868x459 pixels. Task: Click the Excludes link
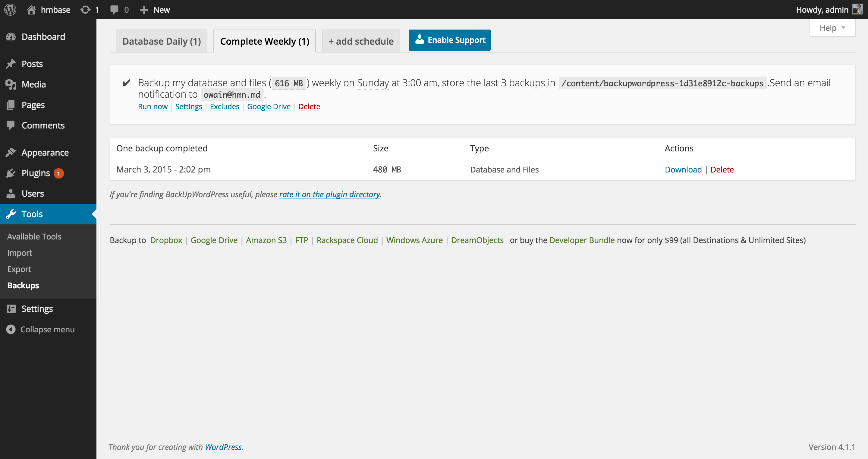224,106
